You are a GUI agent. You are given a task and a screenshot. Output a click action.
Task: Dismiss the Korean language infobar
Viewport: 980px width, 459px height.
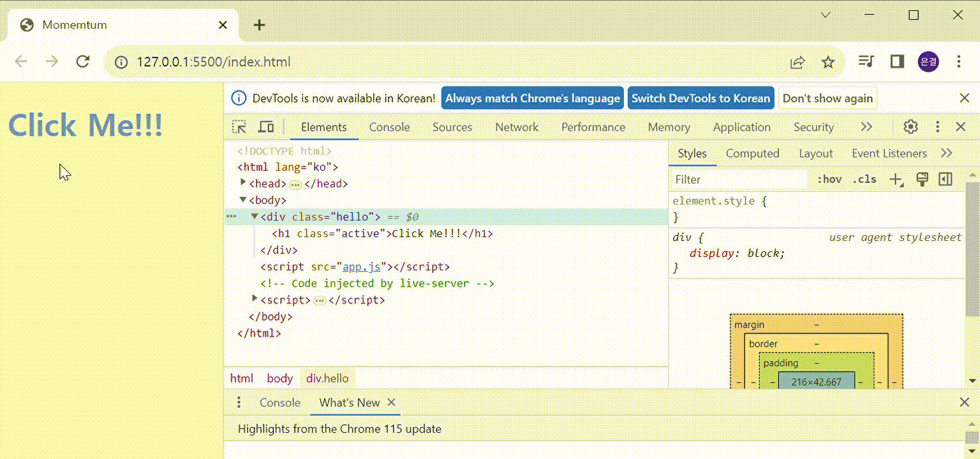(x=965, y=98)
